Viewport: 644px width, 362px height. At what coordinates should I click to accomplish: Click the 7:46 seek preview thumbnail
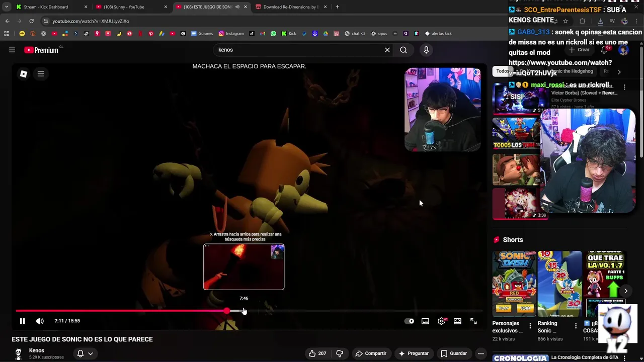[x=244, y=267]
